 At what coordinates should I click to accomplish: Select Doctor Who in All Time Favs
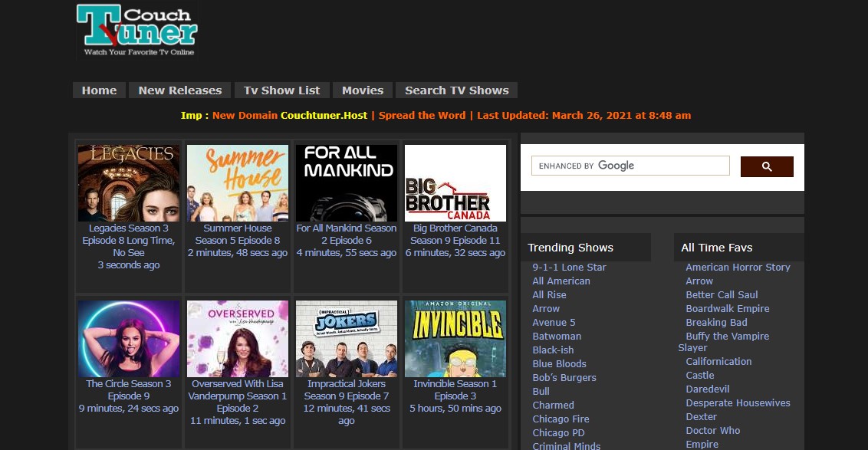tap(713, 431)
